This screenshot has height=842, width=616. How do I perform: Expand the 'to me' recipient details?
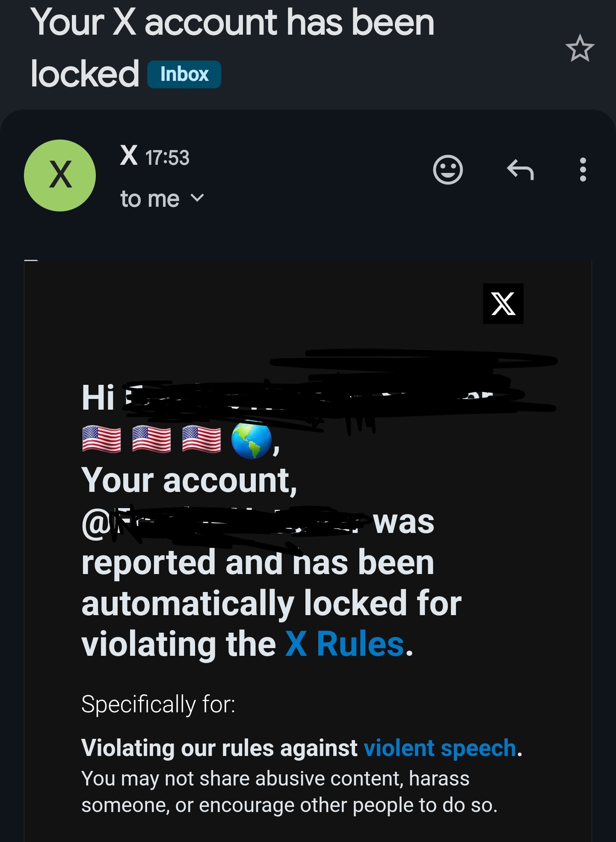pyautogui.click(x=163, y=199)
